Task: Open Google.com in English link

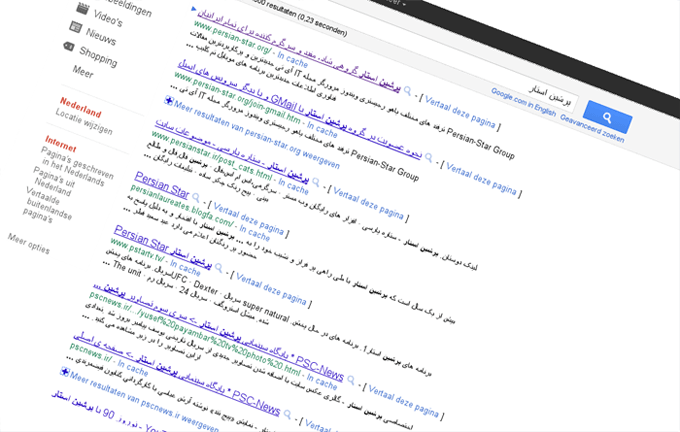Action: pos(523,102)
